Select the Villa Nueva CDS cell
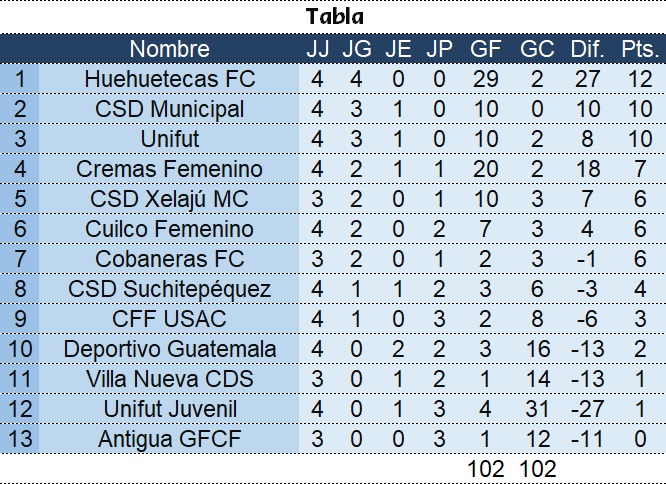Viewport: 666px width, 484px height. click(170, 379)
